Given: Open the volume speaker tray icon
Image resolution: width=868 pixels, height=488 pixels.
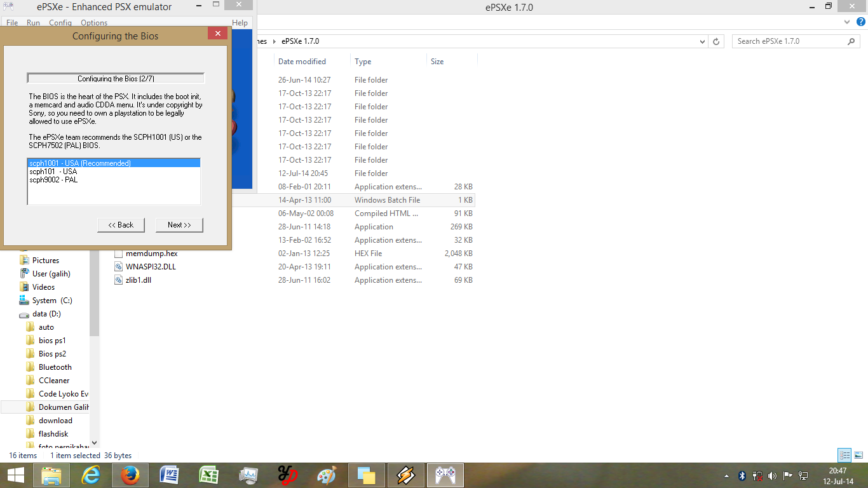Looking at the screenshot, I should coord(772,475).
